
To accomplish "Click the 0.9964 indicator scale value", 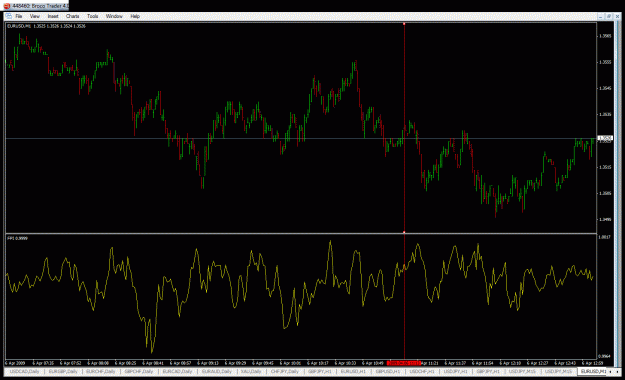I will [x=604, y=356].
